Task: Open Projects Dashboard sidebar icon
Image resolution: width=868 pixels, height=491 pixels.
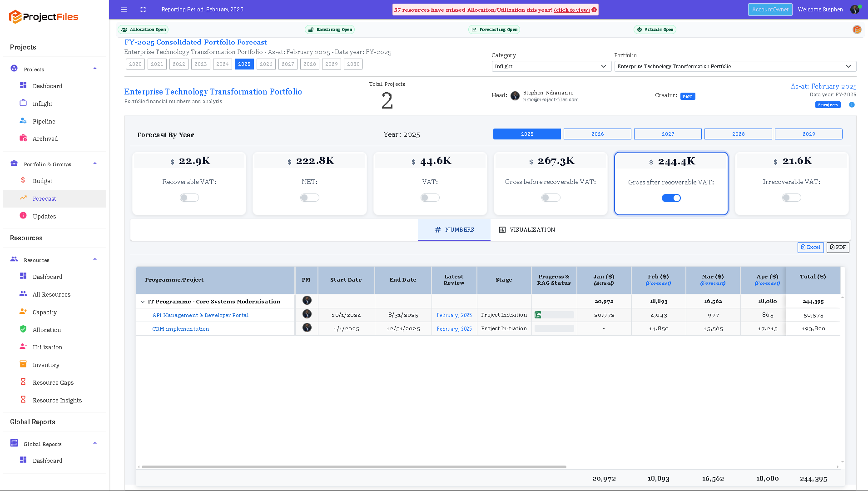Action: click(23, 85)
